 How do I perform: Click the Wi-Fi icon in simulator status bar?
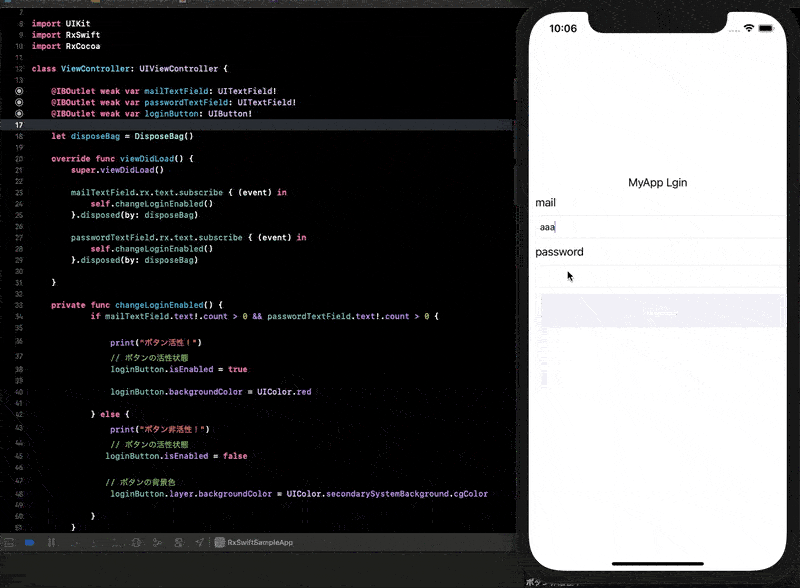(x=748, y=29)
